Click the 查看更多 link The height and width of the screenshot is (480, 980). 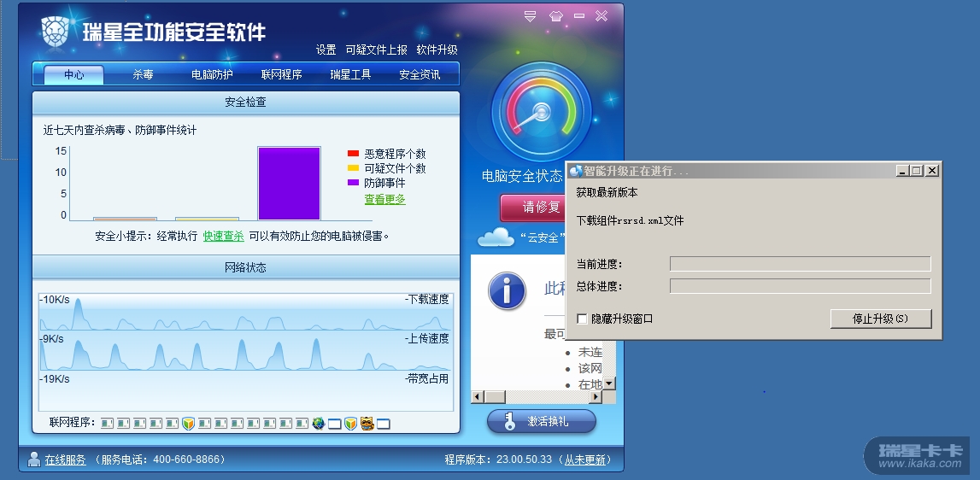click(x=385, y=199)
